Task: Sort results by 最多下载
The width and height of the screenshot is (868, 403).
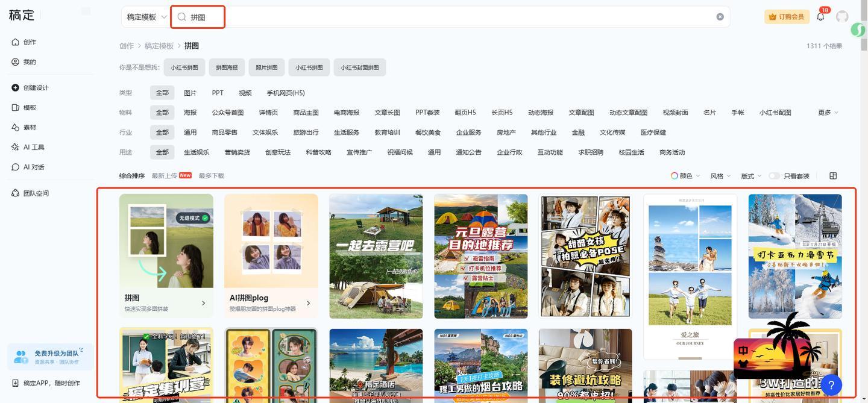Action: click(211, 176)
